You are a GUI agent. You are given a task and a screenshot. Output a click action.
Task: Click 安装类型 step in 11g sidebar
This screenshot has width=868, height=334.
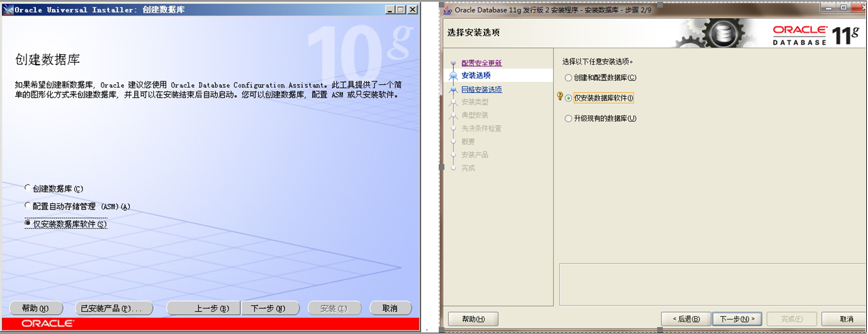coord(475,102)
